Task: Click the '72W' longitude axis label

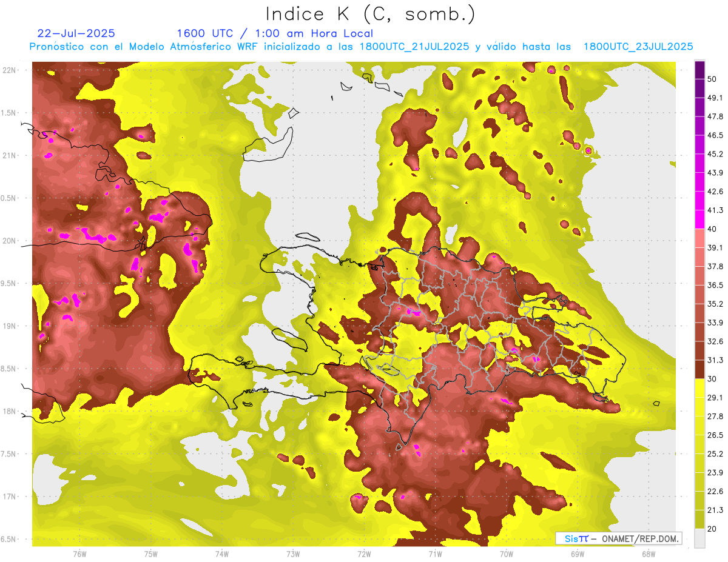Action: pyautogui.click(x=364, y=554)
